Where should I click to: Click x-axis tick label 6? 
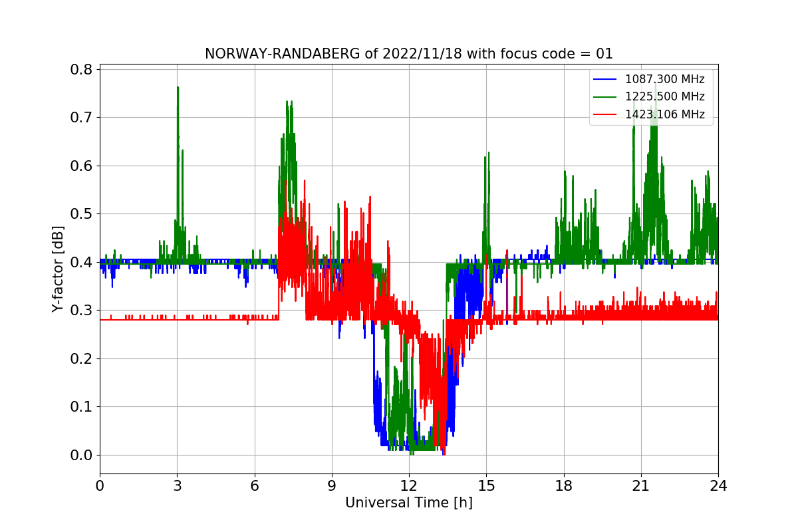(x=254, y=486)
